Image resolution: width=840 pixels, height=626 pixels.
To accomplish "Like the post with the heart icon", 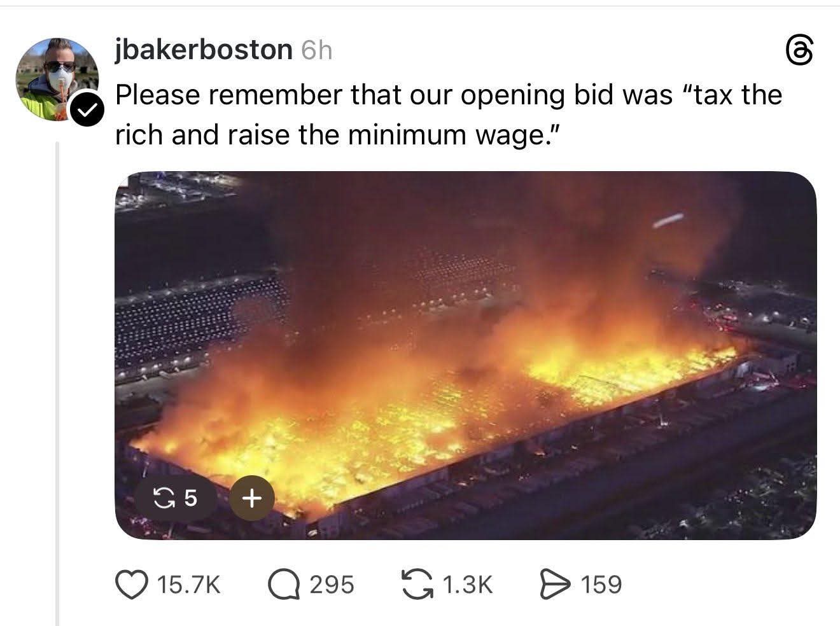I will pyautogui.click(x=130, y=585).
